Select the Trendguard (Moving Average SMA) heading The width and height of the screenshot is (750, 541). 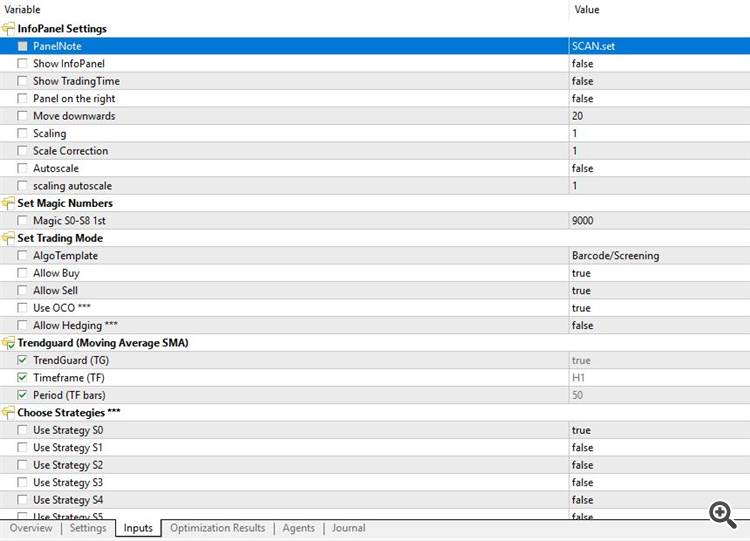pyautogui.click(x=103, y=343)
